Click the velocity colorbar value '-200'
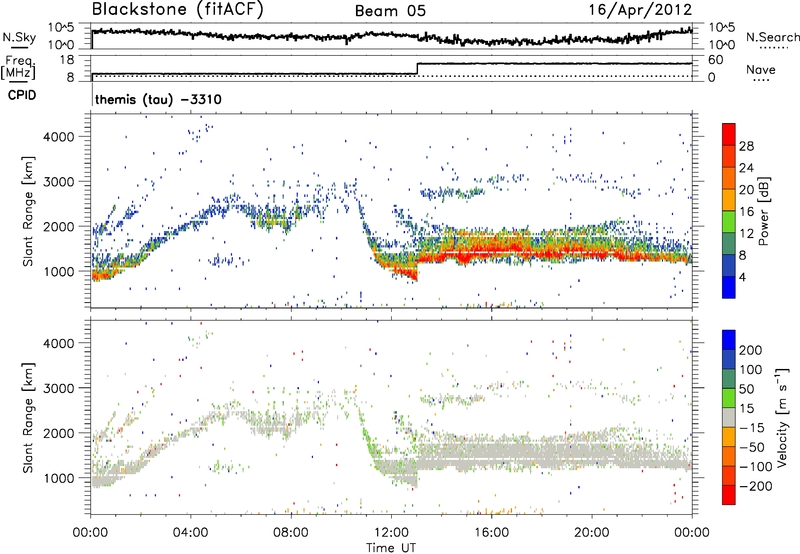 (755, 486)
